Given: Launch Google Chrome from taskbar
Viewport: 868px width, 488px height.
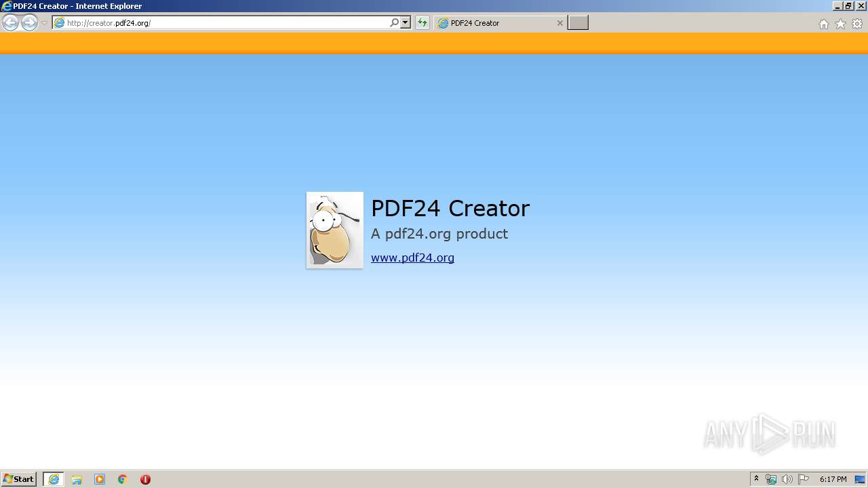Looking at the screenshot, I should click(123, 479).
